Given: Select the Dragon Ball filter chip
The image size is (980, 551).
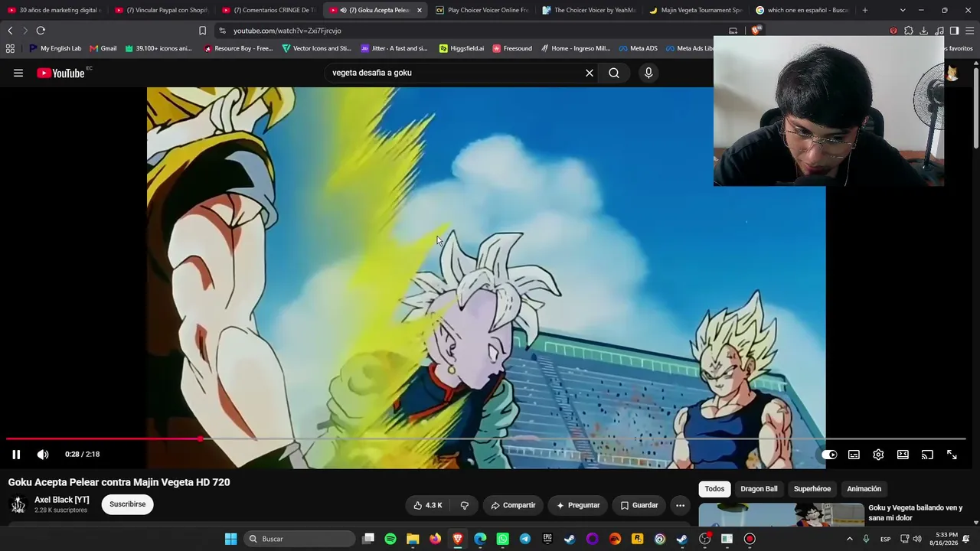Looking at the screenshot, I should pyautogui.click(x=759, y=489).
